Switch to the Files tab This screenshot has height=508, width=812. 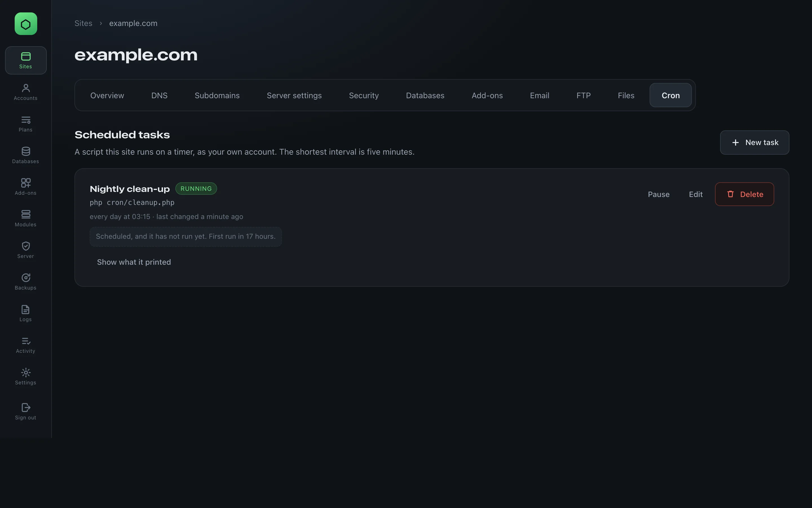pos(626,95)
